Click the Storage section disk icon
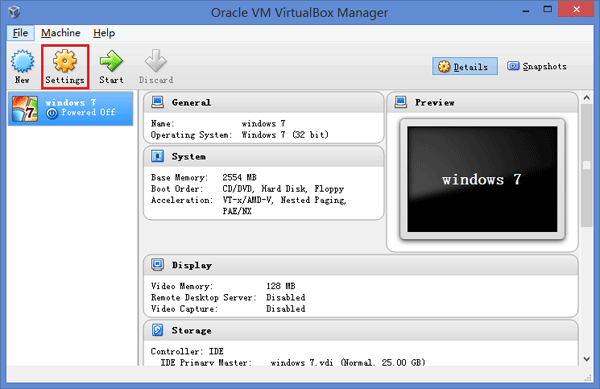 157,330
